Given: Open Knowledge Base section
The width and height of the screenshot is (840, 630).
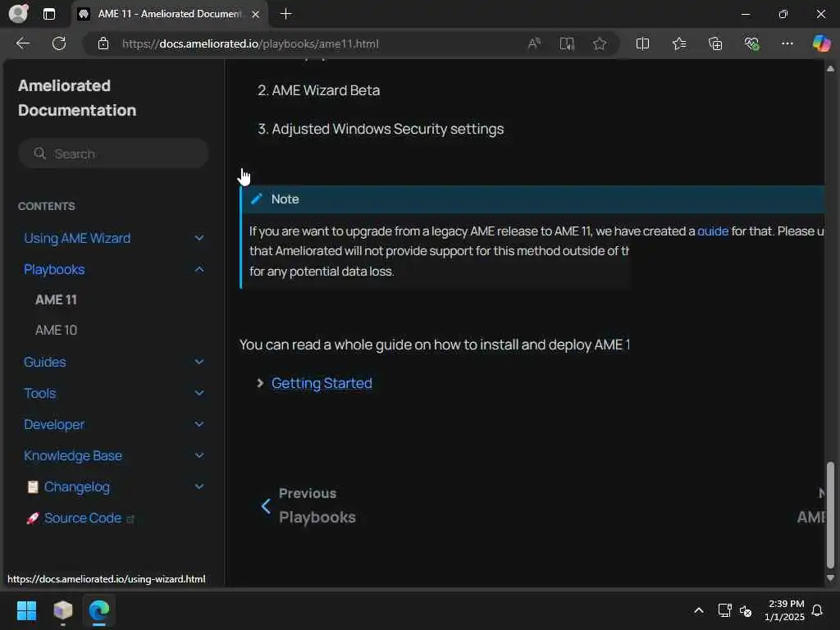Looking at the screenshot, I should click(x=73, y=455).
